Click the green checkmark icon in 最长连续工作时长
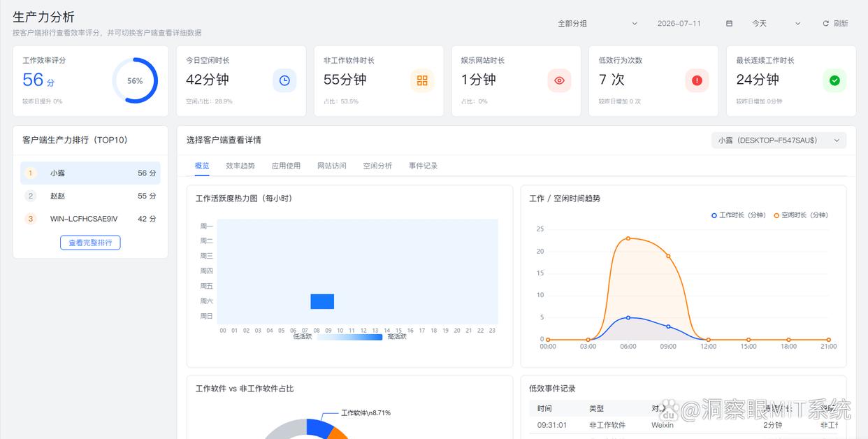The height and width of the screenshot is (439, 868). [x=834, y=80]
